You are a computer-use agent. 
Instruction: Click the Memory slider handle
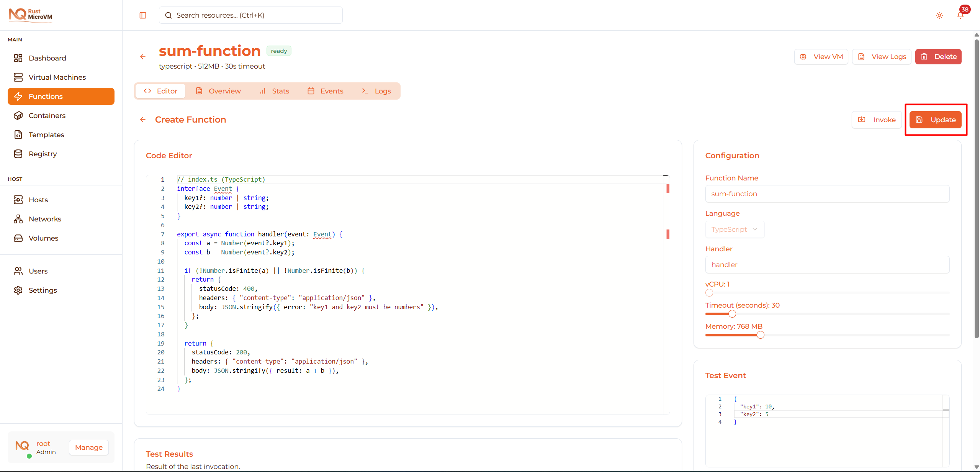pos(761,335)
